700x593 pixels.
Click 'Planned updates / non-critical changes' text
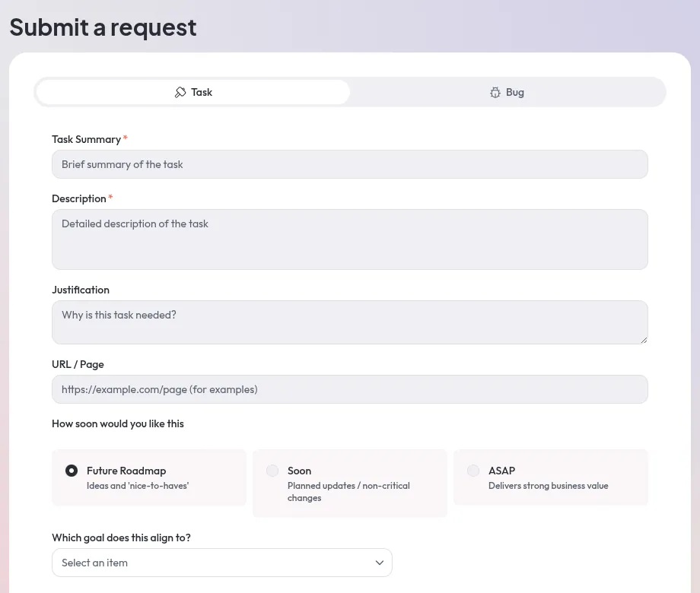pyautogui.click(x=348, y=492)
